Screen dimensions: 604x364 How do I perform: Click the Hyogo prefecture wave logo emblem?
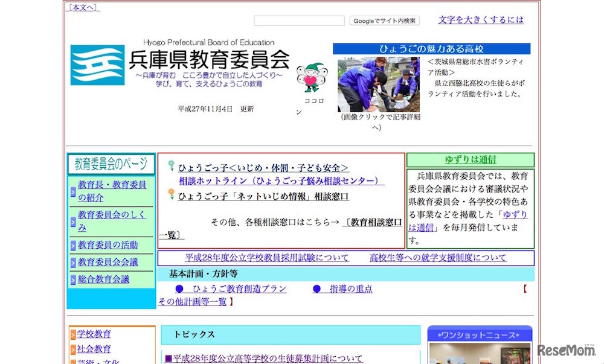(97, 64)
